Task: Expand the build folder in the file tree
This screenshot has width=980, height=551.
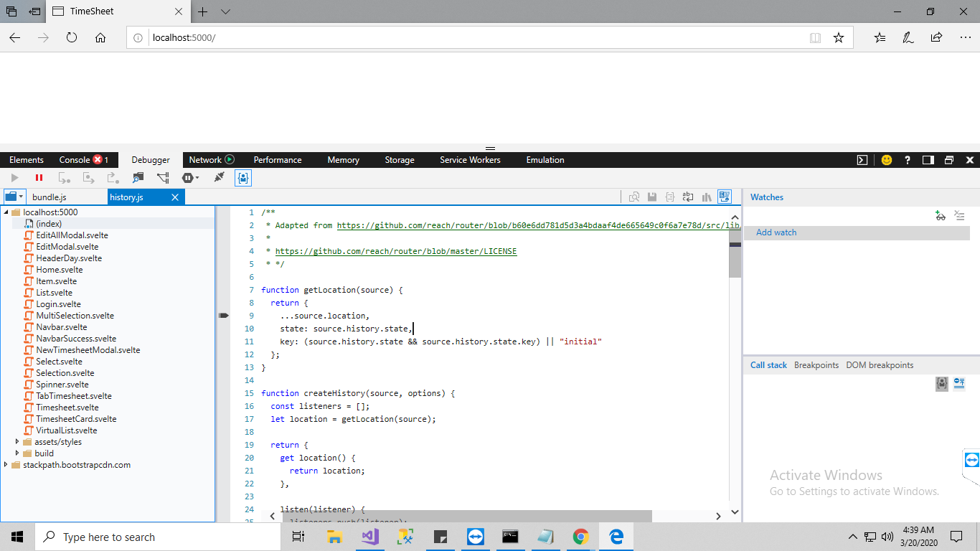Action: (18, 453)
